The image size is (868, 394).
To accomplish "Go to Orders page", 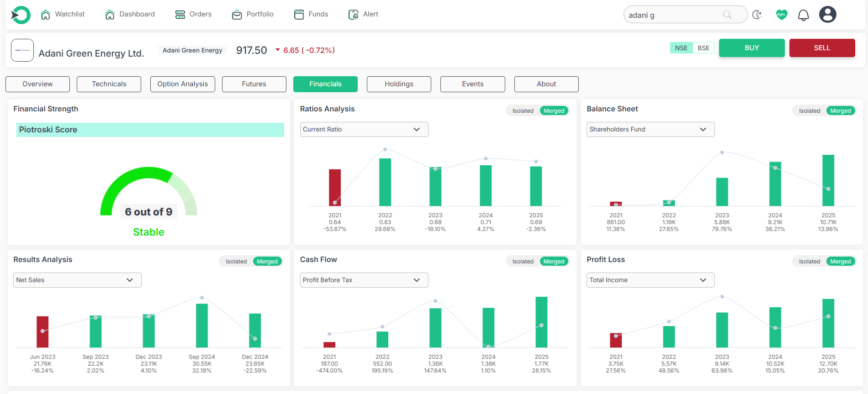I will [193, 15].
